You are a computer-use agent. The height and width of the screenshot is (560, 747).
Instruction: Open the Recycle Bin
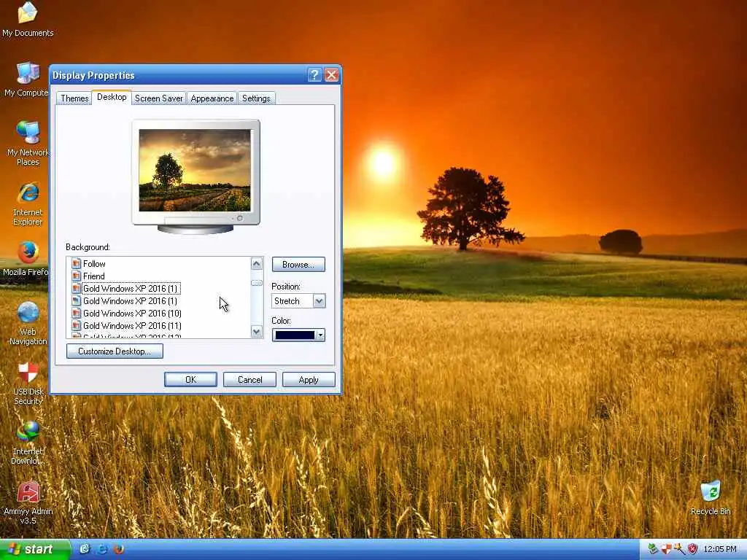(711, 498)
